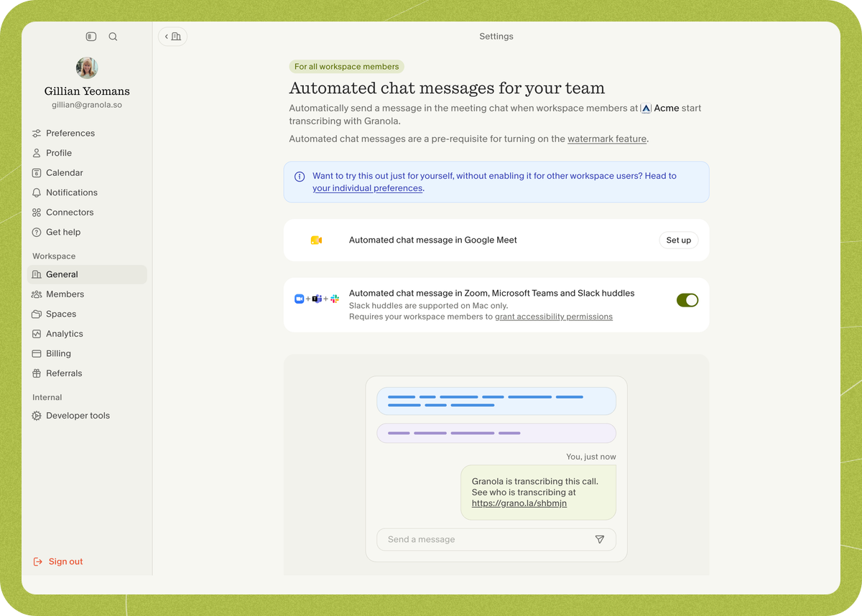Click the Microsoft Teams app icon
This screenshot has width=862, height=616.
[317, 299]
